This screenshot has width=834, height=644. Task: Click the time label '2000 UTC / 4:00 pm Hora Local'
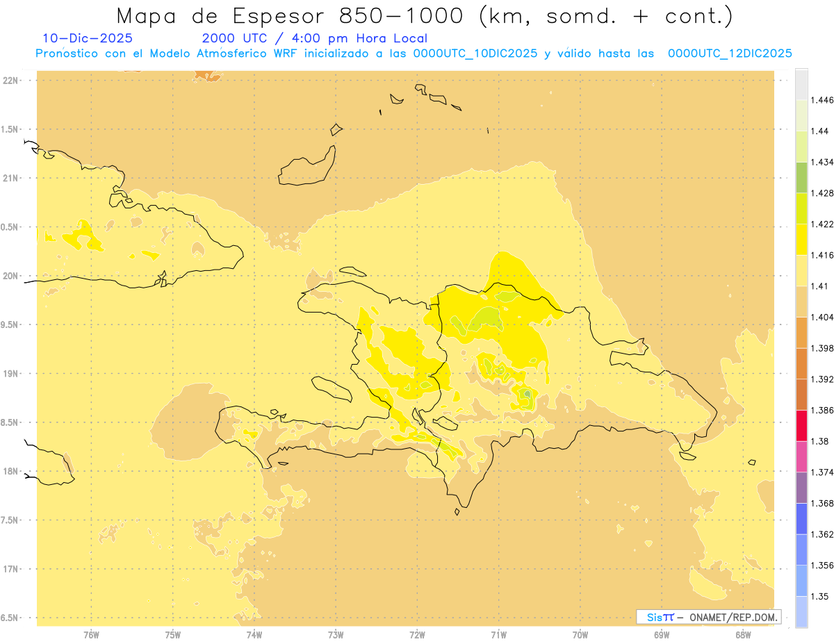pyautogui.click(x=315, y=38)
